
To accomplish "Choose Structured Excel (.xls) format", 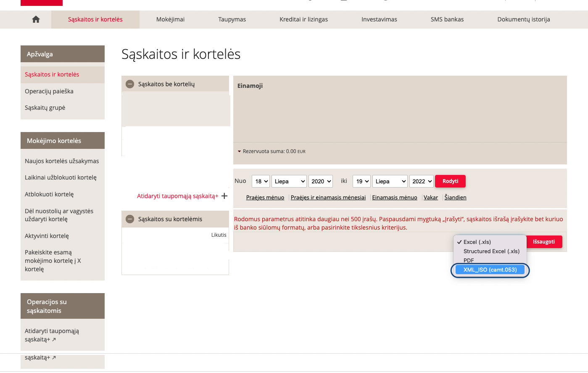I will click(491, 251).
